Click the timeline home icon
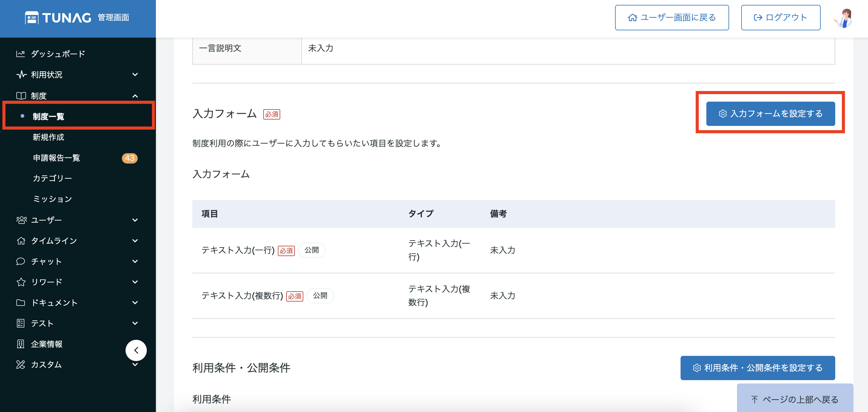The width and height of the screenshot is (868, 412). tap(21, 241)
